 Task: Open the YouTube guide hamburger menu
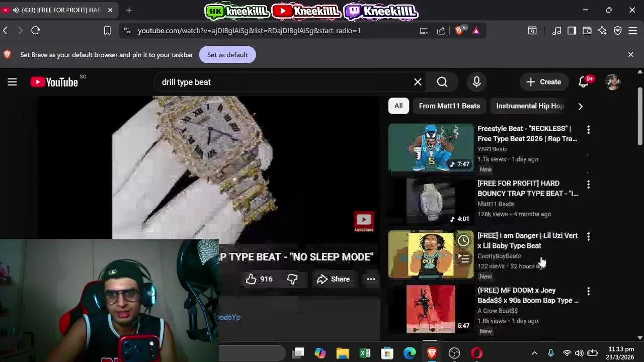click(x=12, y=82)
